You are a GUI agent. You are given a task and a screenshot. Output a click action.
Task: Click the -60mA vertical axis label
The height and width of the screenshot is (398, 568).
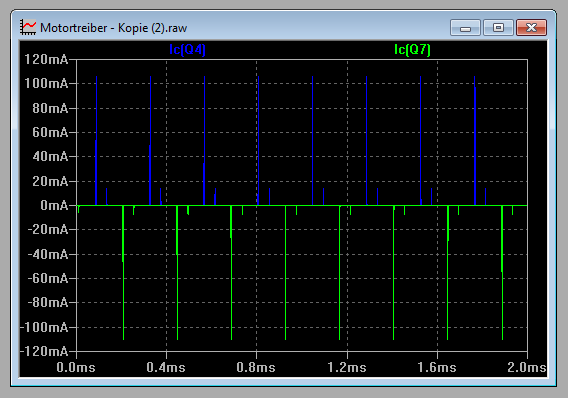tap(48, 278)
